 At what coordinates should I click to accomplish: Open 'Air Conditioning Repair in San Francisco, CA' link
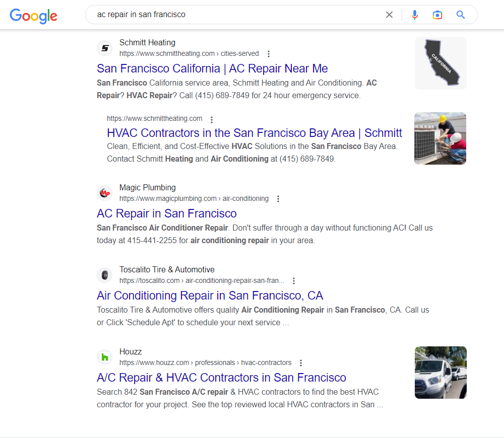210,296
